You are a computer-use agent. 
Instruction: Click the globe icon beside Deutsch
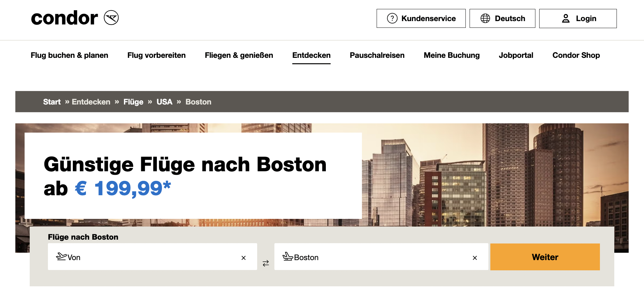click(x=485, y=19)
